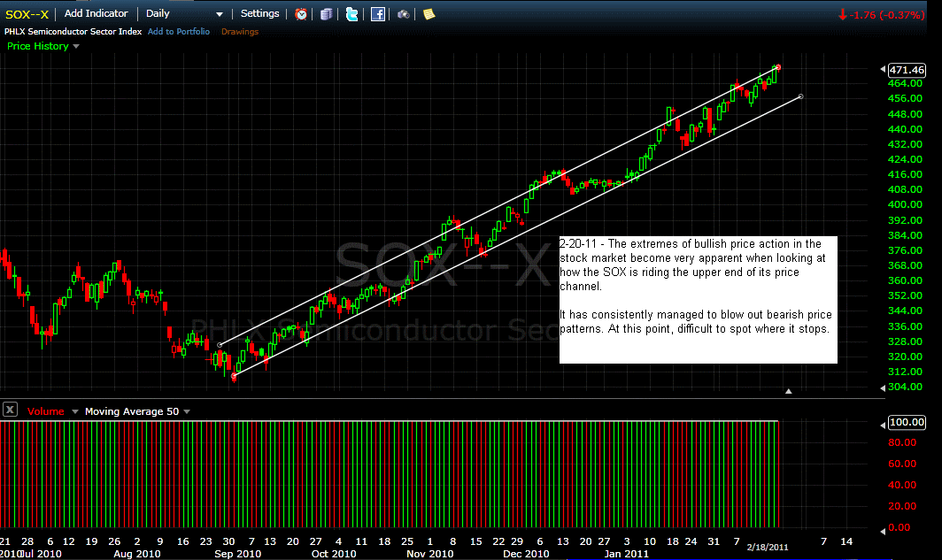Image resolution: width=942 pixels, height=560 pixels.
Task: Open the alarm clock alert icon
Action: pos(301,14)
